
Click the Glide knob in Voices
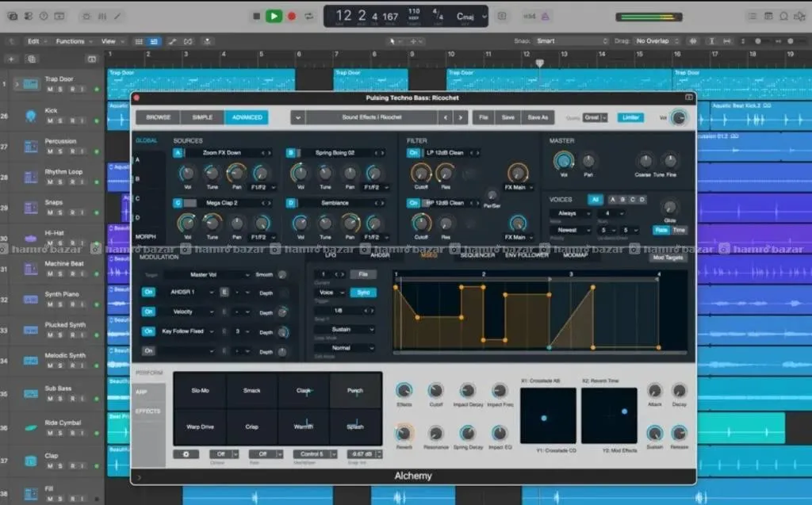[669, 208]
